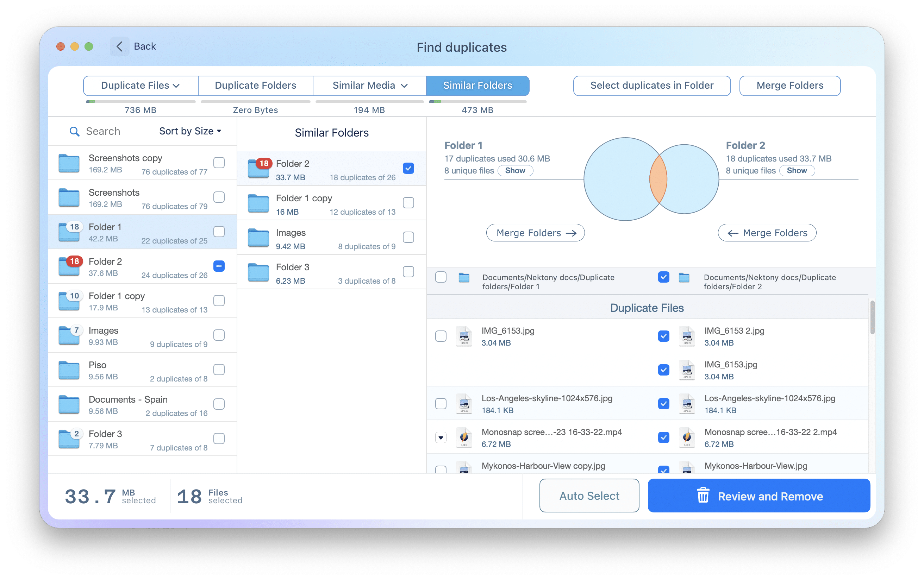Screen dimensions: 924x580
Task: Click JPEG icon of left Los-Angeles-skyline file
Action: [x=464, y=404]
